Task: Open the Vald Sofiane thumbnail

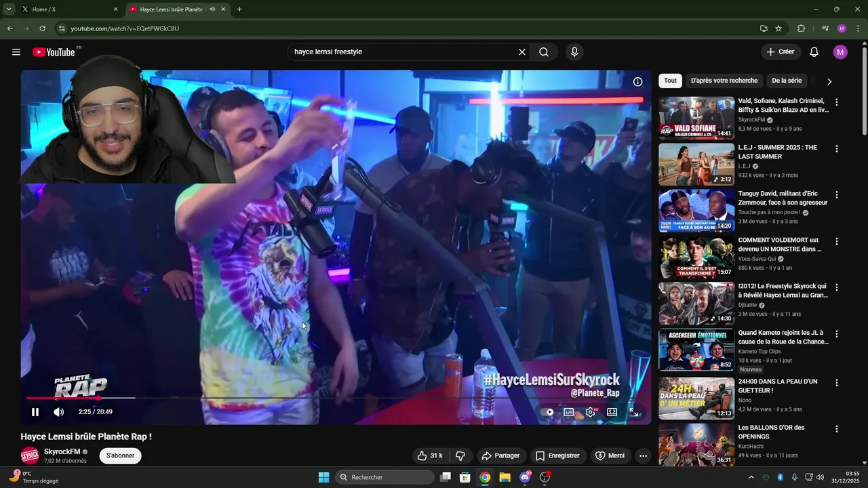Action: point(696,118)
